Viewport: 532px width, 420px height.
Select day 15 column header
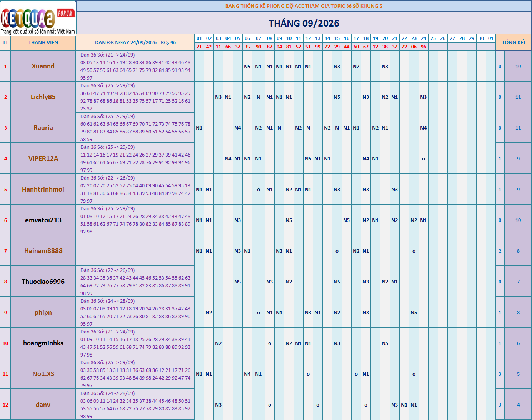[337, 38]
